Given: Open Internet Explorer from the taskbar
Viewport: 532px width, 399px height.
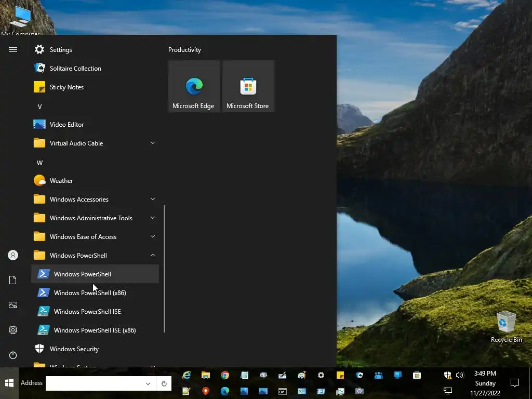Looking at the screenshot, I should 187,375.
